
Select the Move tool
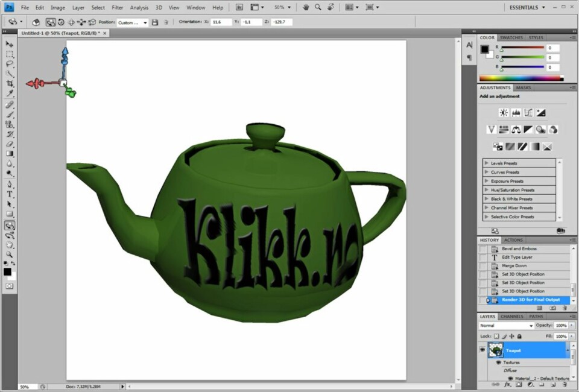coord(10,44)
